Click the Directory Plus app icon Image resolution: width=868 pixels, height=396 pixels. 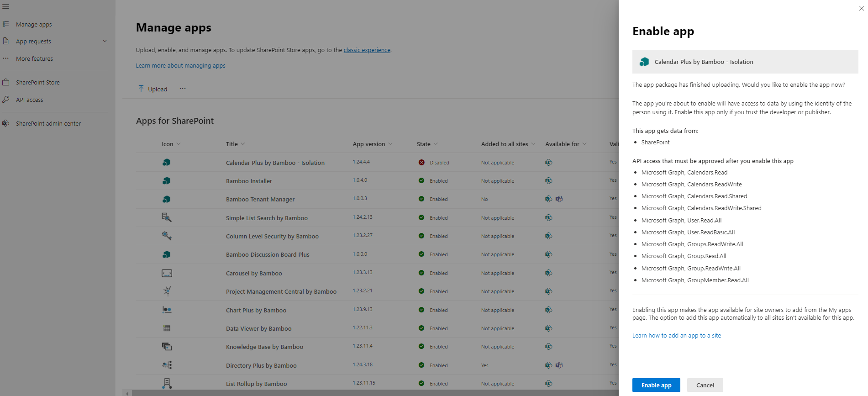click(x=167, y=365)
